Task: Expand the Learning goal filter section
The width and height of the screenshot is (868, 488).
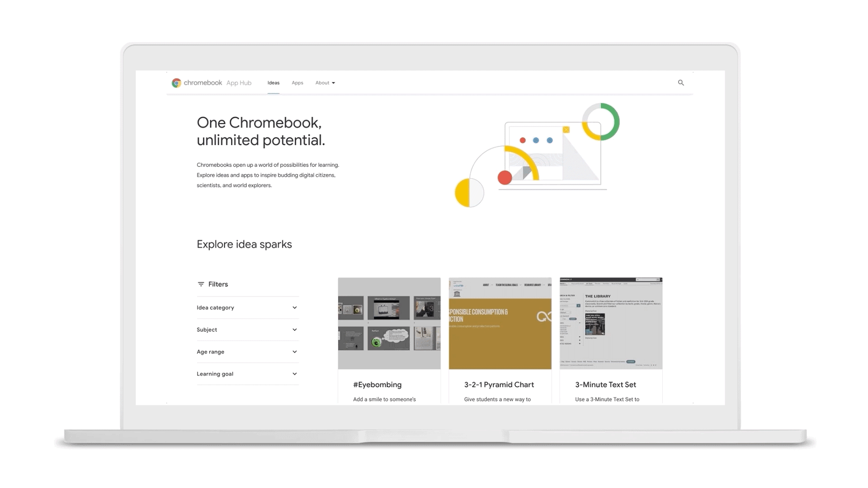Action: tap(247, 374)
